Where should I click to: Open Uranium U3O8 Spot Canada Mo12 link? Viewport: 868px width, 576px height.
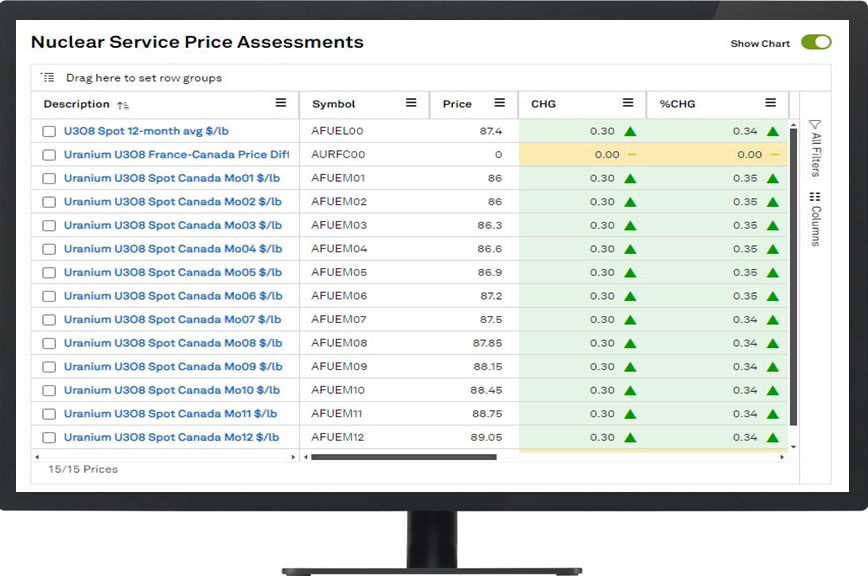point(171,437)
